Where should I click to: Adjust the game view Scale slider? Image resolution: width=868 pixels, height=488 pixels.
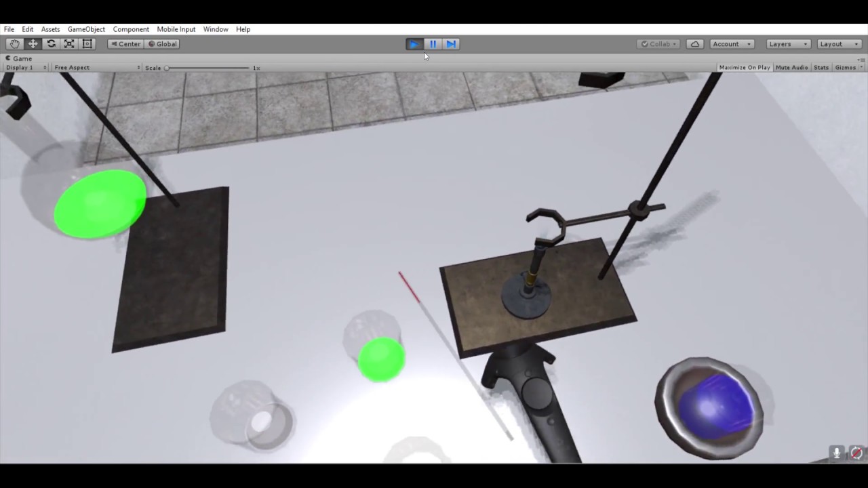[208, 68]
